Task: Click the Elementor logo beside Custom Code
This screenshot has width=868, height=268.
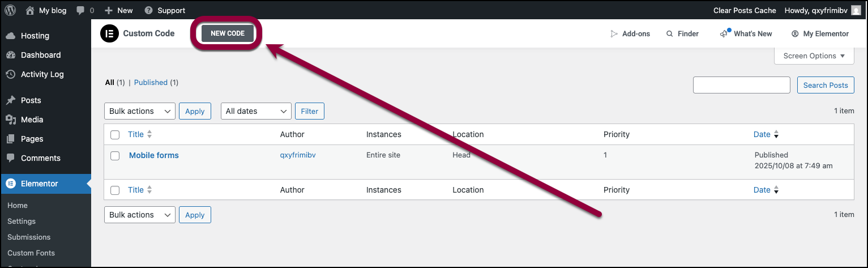Action: 109,33
